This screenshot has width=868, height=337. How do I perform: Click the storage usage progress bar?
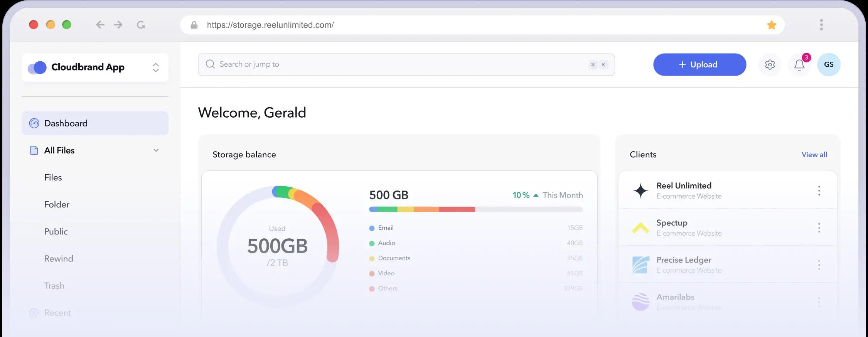tap(476, 209)
